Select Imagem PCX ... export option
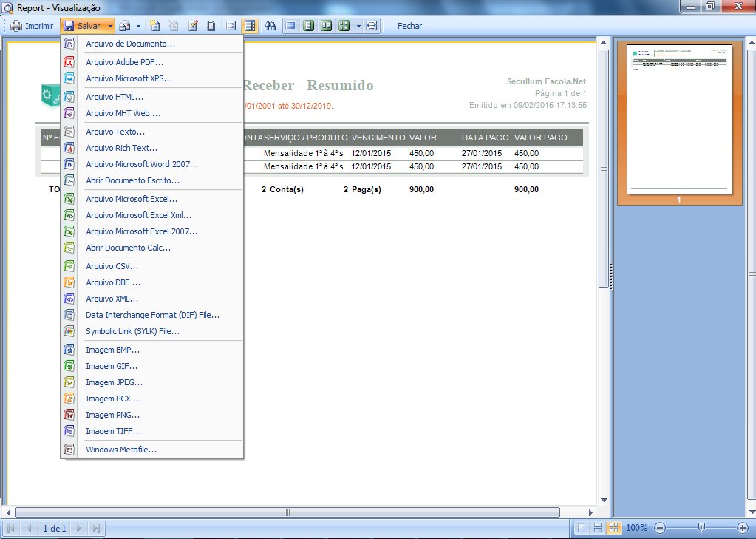 click(152, 399)
